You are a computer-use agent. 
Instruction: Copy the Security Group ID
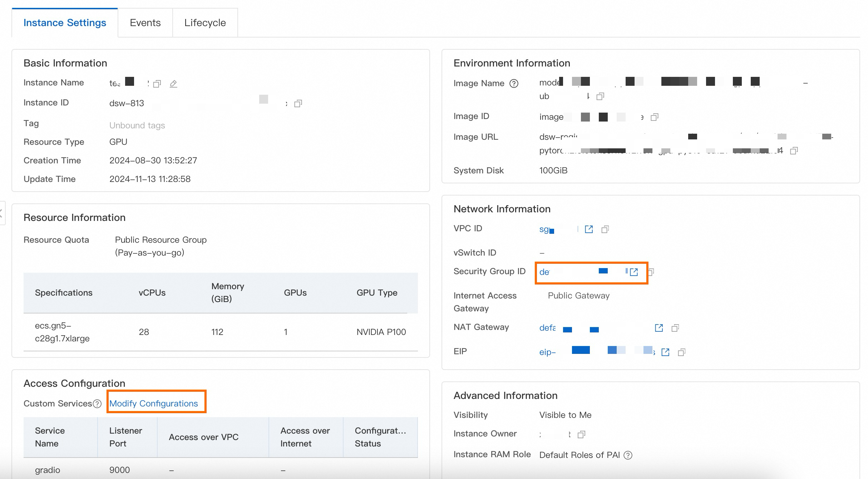(x=651, y=272)
